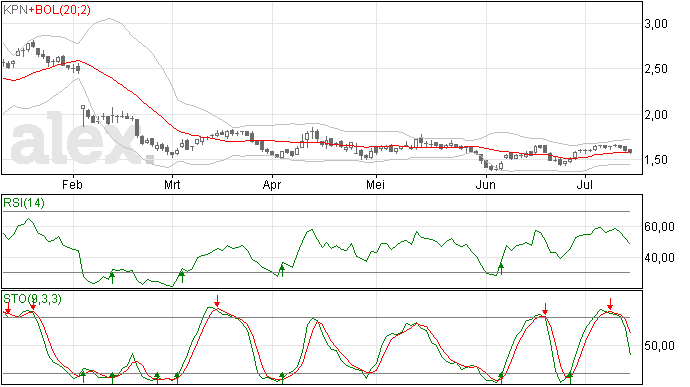Screen dimensions: 690x387
Task: Click the Mei month label
Action: pyautogui.click(x=375, y=184)
